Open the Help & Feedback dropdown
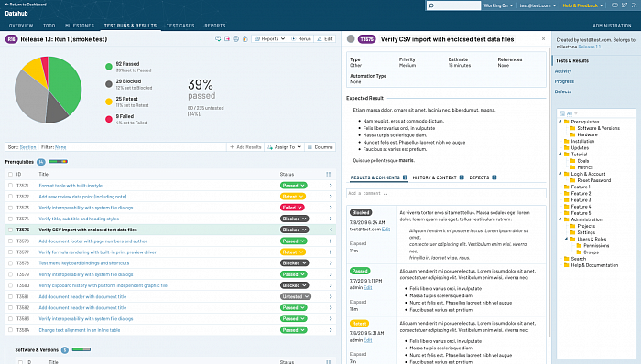The width and height of the screenshot is (641, 364). (x=583, y=5)
